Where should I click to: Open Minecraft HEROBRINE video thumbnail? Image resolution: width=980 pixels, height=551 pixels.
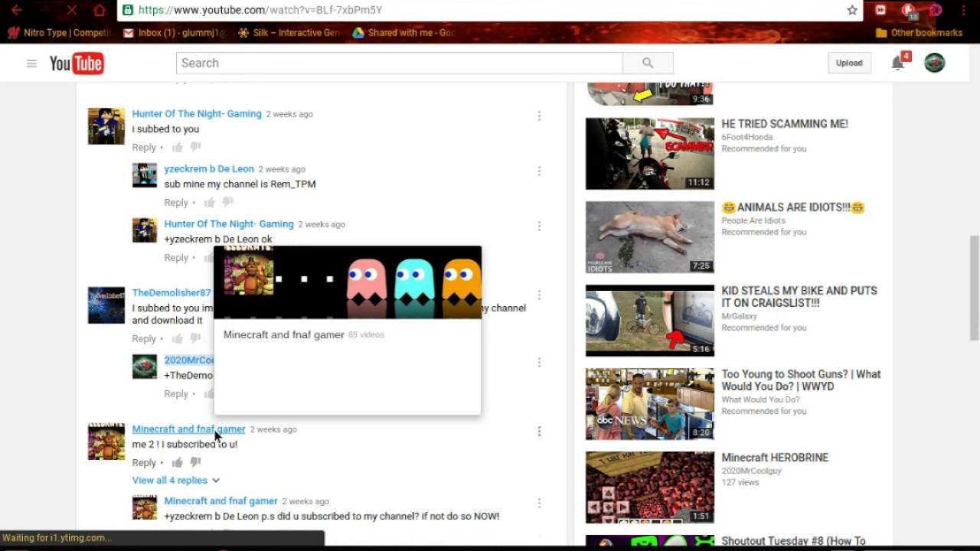(x=650, y=487)
